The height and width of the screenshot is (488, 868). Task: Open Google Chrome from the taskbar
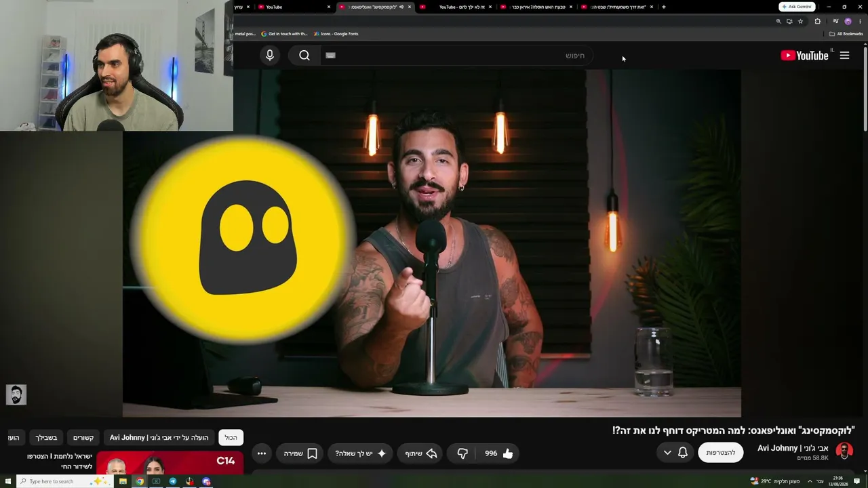click(140, 481)
